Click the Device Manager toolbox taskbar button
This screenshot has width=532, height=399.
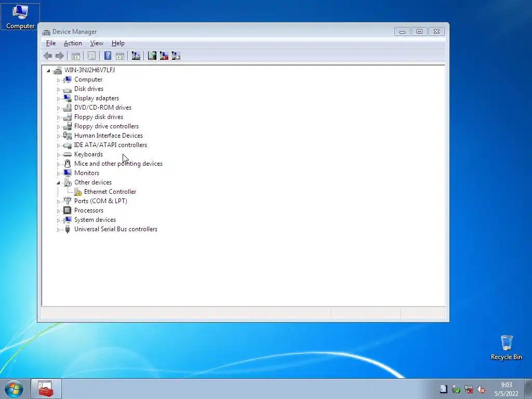pyautogui.click(x=46, y=389)
